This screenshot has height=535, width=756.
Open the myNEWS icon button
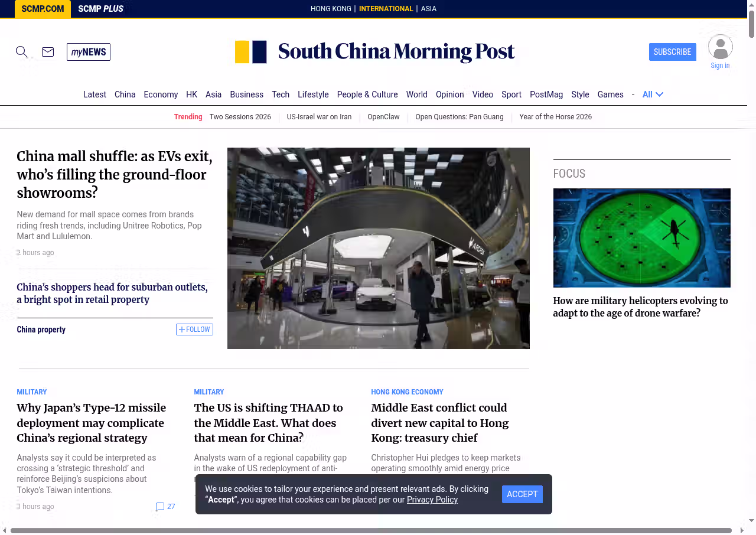coord(89,52)
